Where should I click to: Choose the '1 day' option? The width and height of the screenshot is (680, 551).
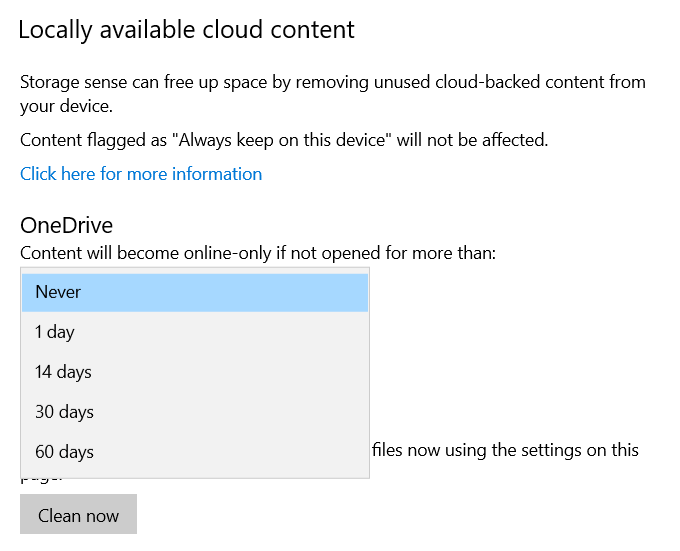195,332
